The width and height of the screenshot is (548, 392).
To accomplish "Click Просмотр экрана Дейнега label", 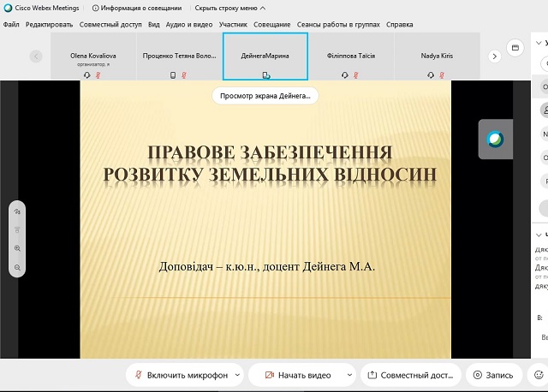I will point(265,96).
